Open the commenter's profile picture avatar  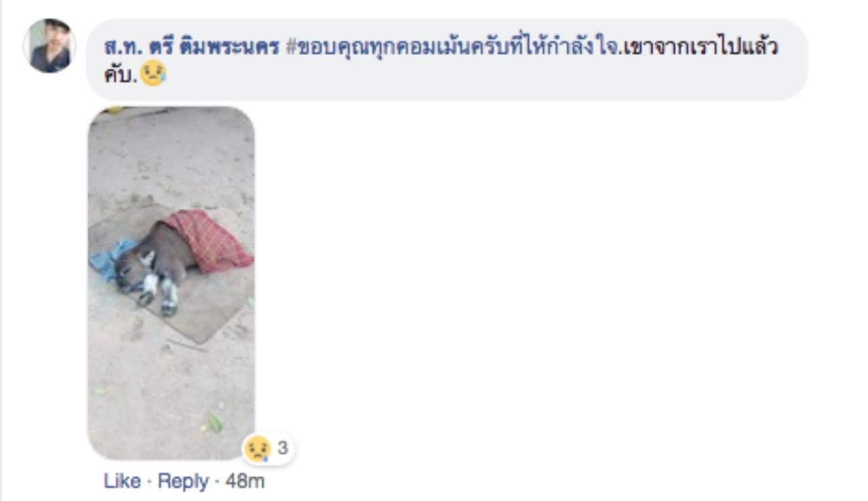pyautogui.click(x=50, y=45)
